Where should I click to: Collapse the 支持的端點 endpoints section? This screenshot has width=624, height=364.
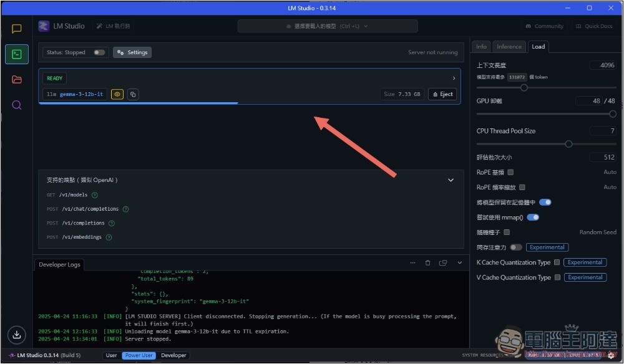pyautogui.click(x=451, y=180)
